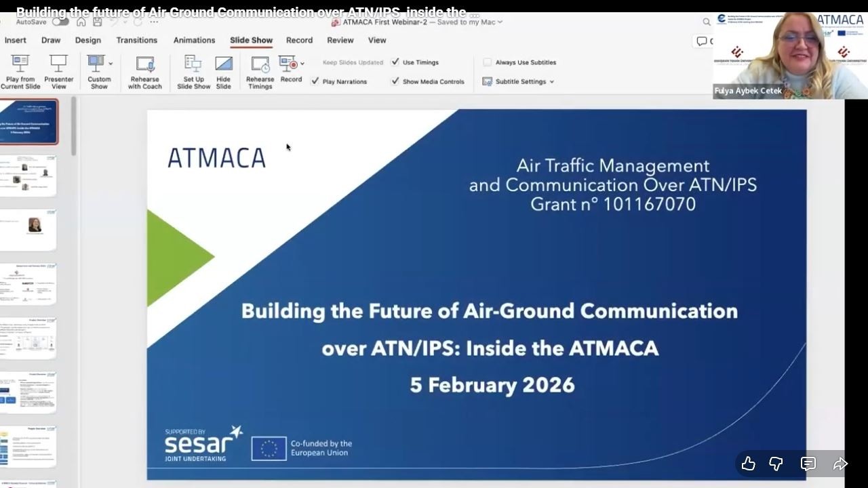This screenshot has height=488, width=868.
Task: Click the ATMACA logo text on slide
Action: point(216,158)
